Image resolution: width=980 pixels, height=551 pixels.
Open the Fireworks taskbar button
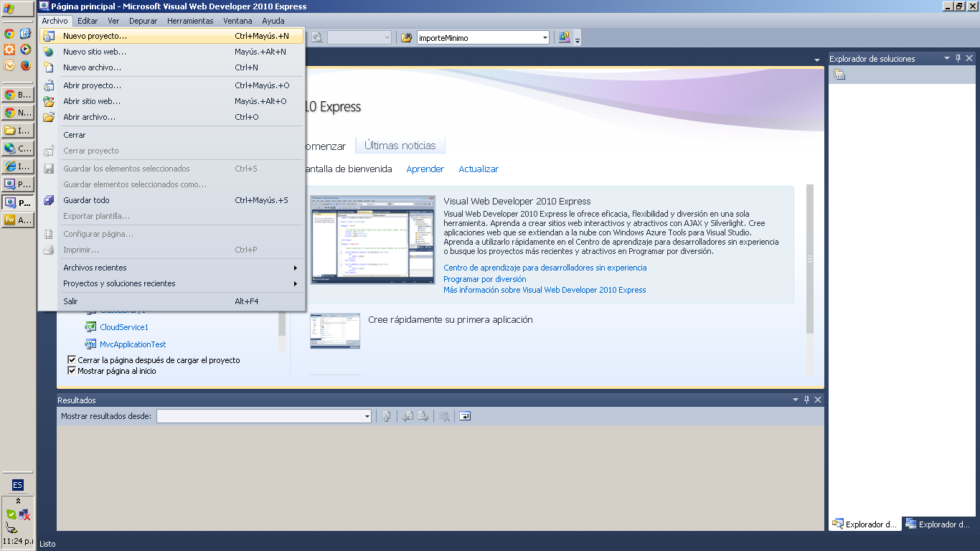[x=18, y=220]
